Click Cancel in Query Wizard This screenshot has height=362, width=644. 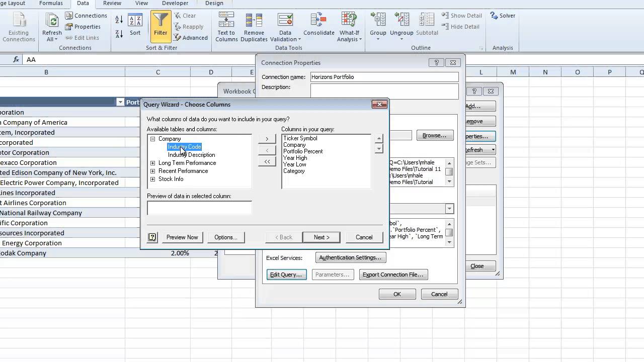click(364, 237)
